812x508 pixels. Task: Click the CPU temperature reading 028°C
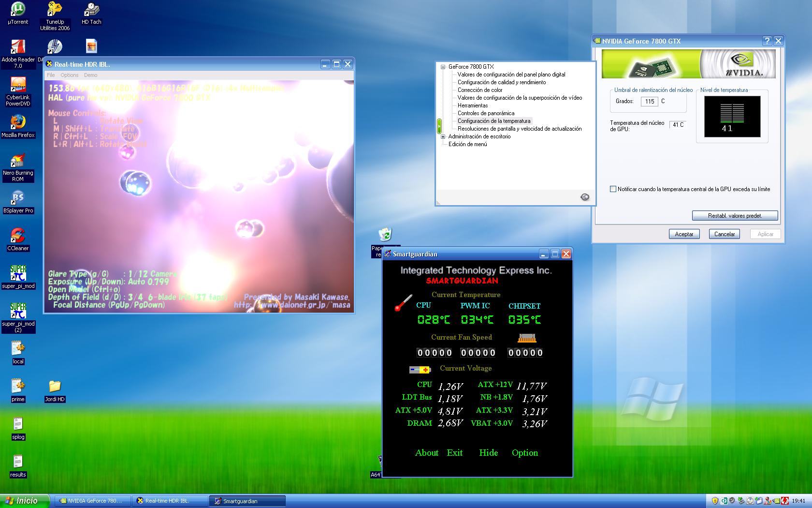434,320
